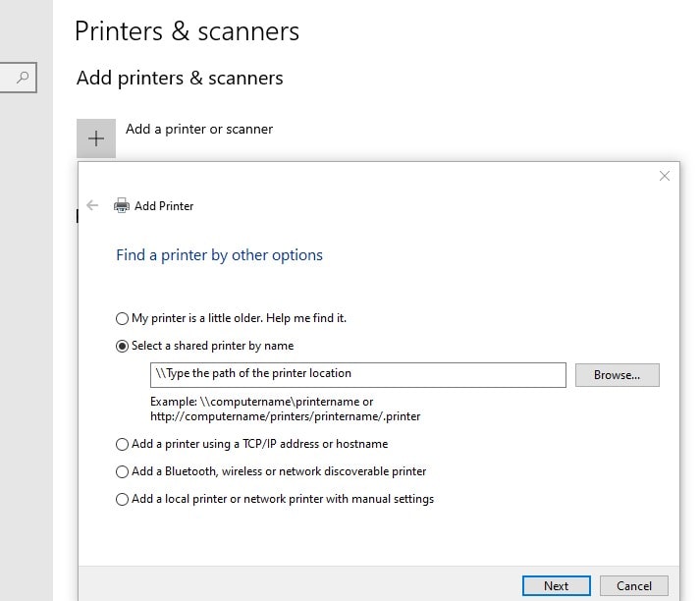Click the plus icon to add a printer

click(96, 138)
